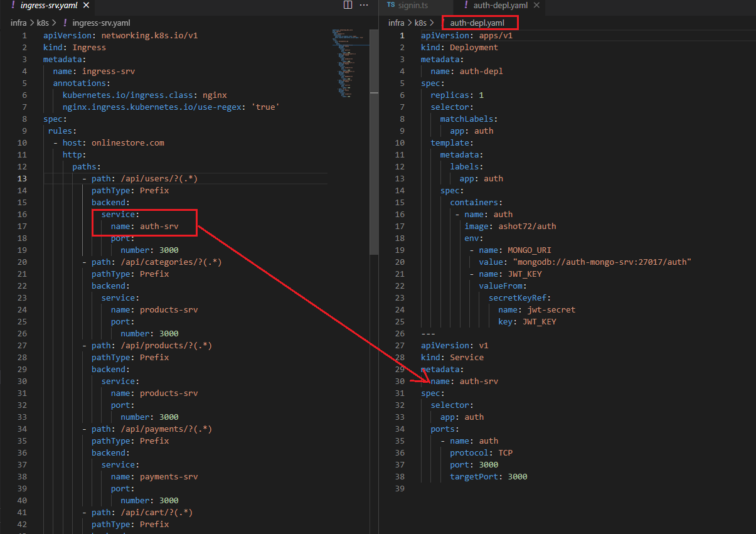This screenshot has height=534, width=756.
Task: Close the auth-depl.yaml tab
Action: [536, 6]
